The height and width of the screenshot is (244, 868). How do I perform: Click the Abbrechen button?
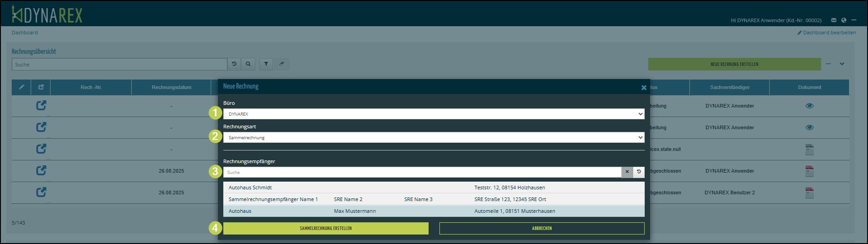(x=542, y=228)
